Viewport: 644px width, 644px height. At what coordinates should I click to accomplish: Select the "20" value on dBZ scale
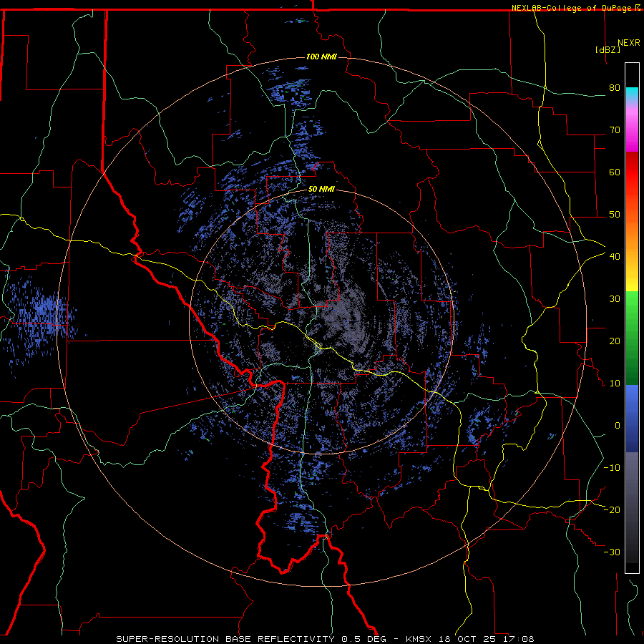[615, 341]
